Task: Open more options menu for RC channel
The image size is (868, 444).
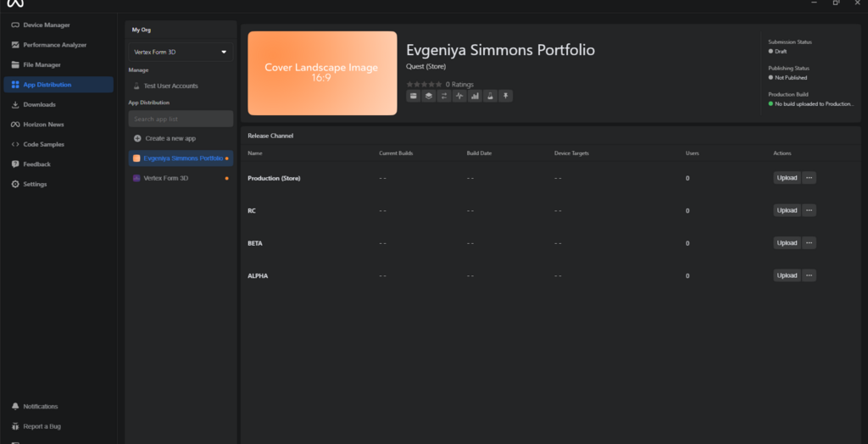Action: coord(809,210)
